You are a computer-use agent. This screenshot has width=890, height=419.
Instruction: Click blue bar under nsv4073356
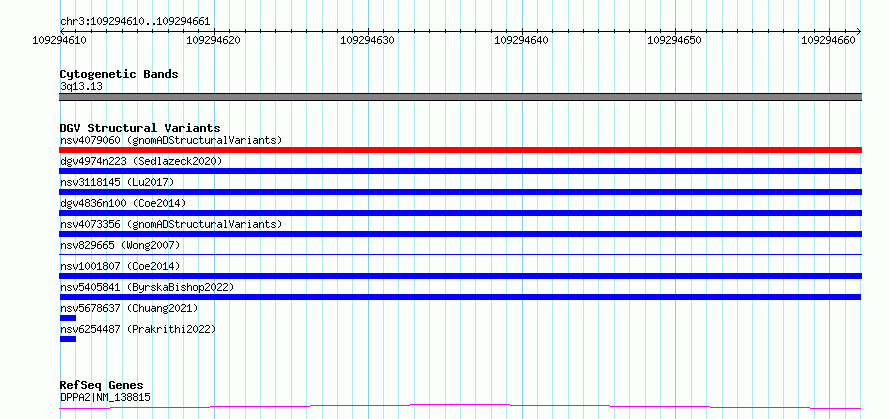[x=460, y=234]
